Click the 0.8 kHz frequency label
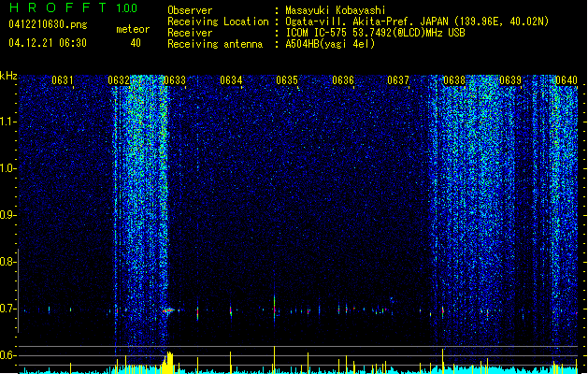Viewport: 588px width, 374px height. (7, 262)
